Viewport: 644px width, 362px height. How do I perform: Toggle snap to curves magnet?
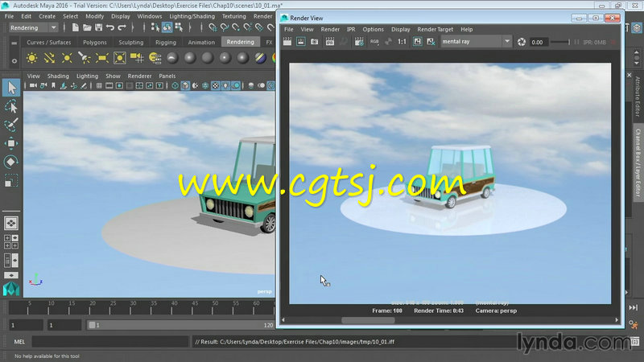tap(225, 27)
